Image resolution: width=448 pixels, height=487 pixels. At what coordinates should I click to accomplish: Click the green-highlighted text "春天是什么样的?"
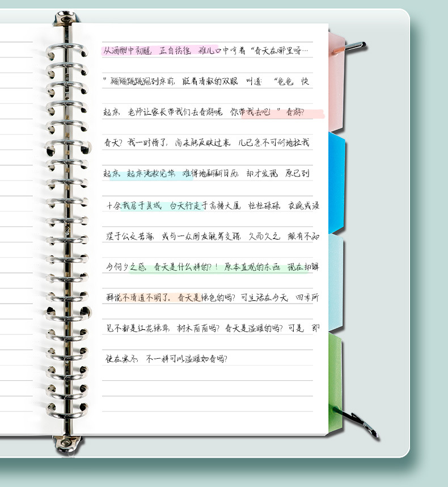[183, 267]
